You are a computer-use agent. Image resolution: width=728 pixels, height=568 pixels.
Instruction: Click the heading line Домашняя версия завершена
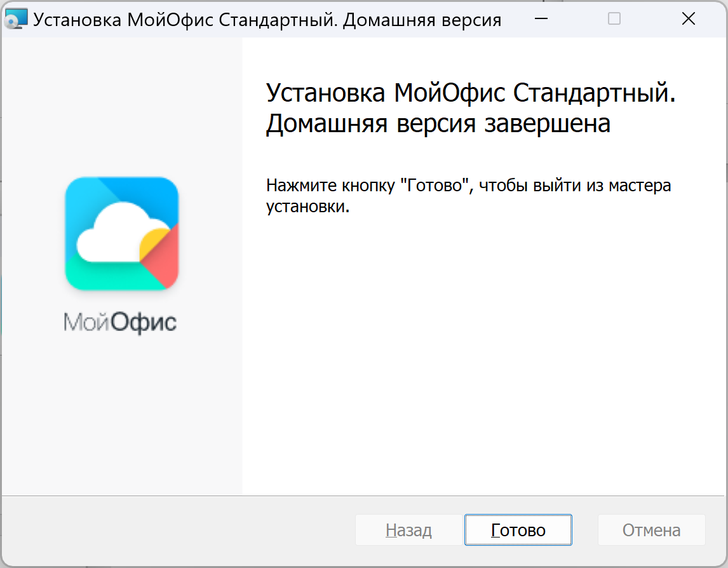(x=438, y=123)
